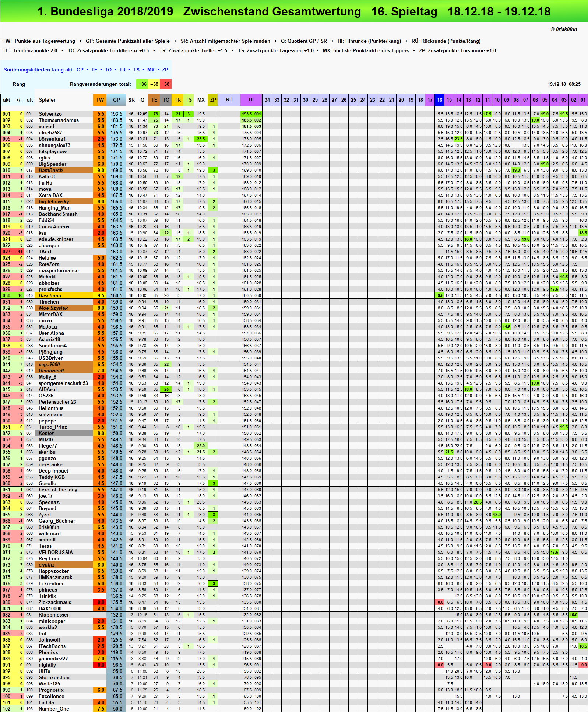Click the matchday 17 column header
This screenshot has height=712, width=588.
(x=430, y=100)
